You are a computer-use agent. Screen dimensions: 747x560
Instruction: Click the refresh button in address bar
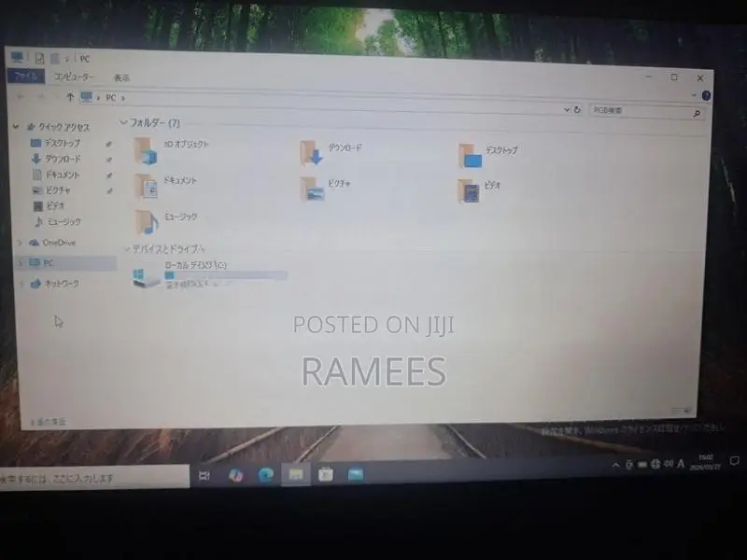tap(577, 109)
